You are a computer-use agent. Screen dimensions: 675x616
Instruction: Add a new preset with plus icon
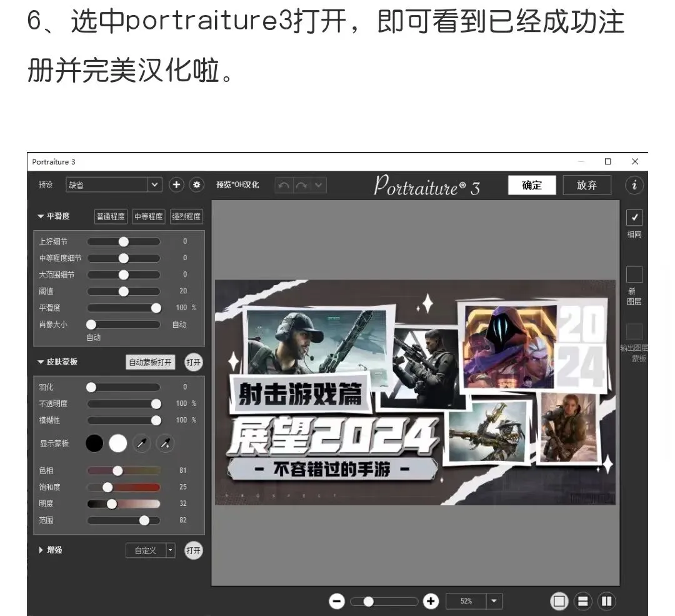point(176,185)
